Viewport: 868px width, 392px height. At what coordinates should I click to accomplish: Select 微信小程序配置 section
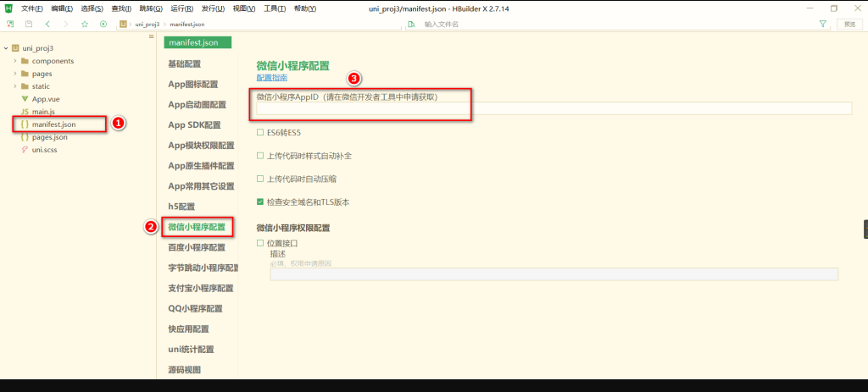point(197,227)
